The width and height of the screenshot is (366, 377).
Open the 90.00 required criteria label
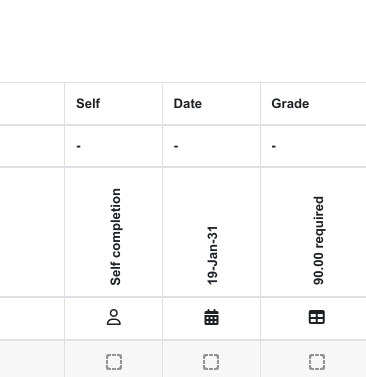click(x=318, y=240)
